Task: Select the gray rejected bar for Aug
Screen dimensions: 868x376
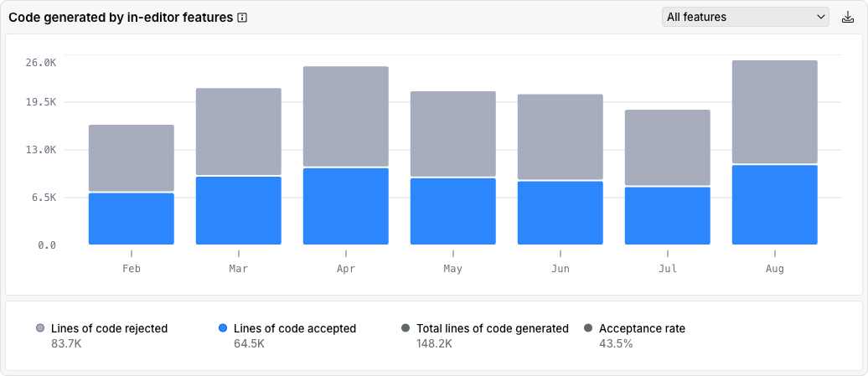Action: [775, 111]
